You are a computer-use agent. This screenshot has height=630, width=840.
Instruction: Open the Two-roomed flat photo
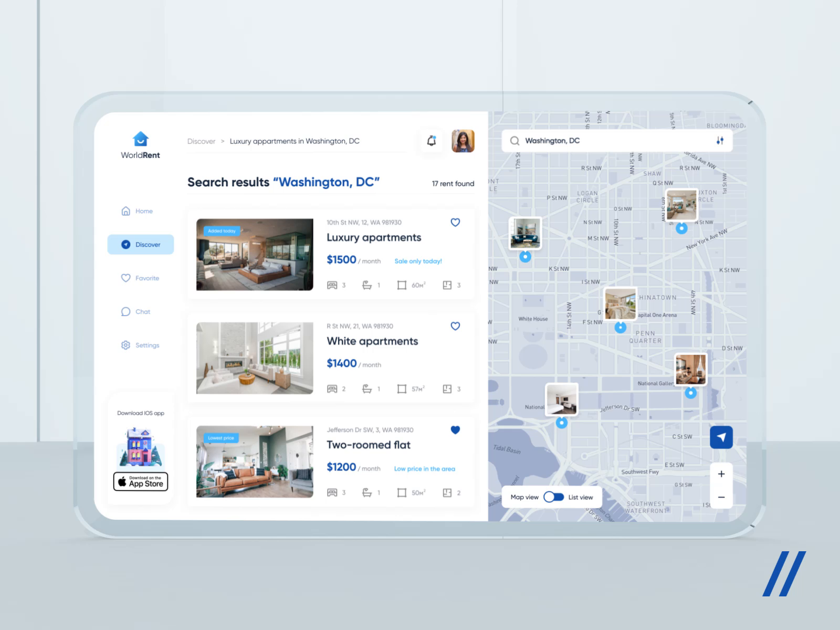[255, 462]
